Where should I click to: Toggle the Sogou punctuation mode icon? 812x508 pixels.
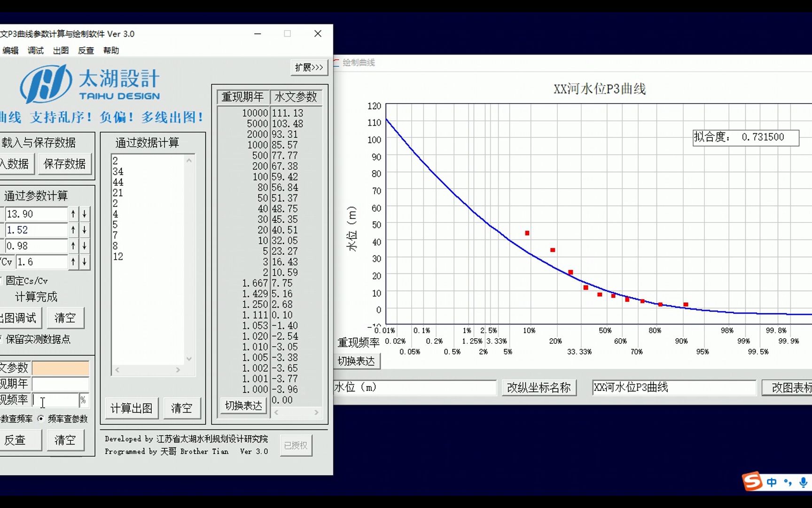(788, 482)
